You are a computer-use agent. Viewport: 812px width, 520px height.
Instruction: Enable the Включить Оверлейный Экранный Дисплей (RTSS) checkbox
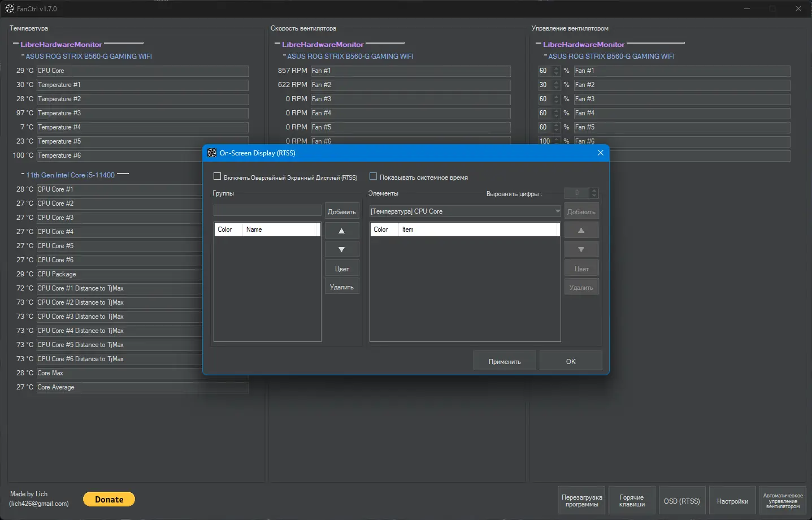[217, 177]
